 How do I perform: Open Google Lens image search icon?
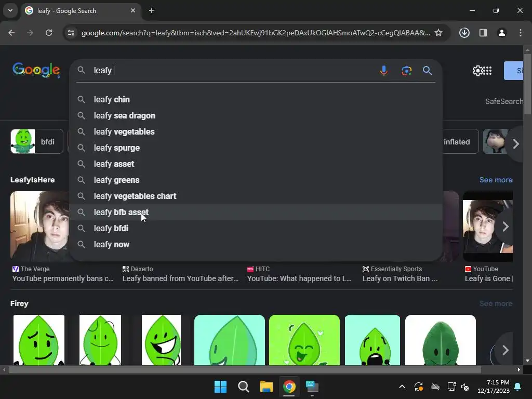click(x=406, y=70)
